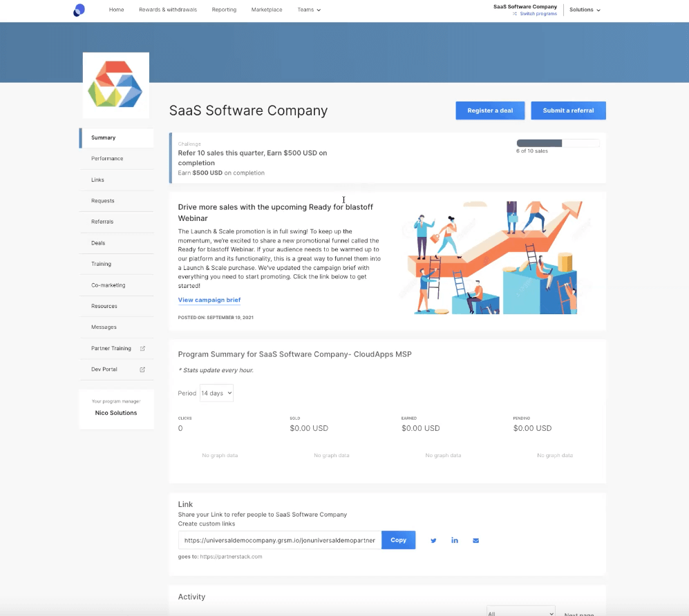Select the Requests sidebar tab

tap(116, 201)
